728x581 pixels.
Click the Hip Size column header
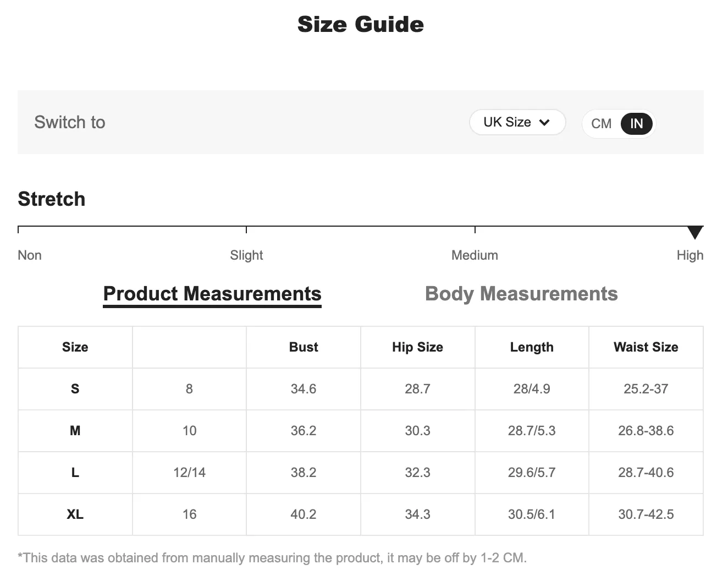(x=417, y=347)
